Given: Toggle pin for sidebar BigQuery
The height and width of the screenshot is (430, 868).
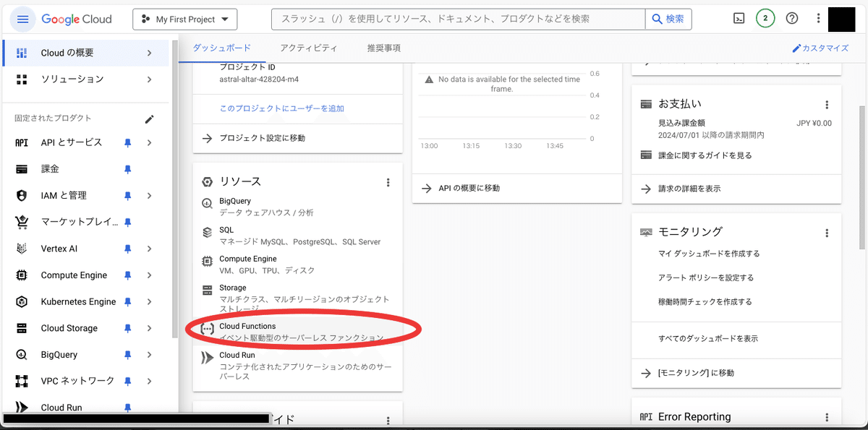Looking at the screenshot, I should pyautogui.click(x=128, y=355).
